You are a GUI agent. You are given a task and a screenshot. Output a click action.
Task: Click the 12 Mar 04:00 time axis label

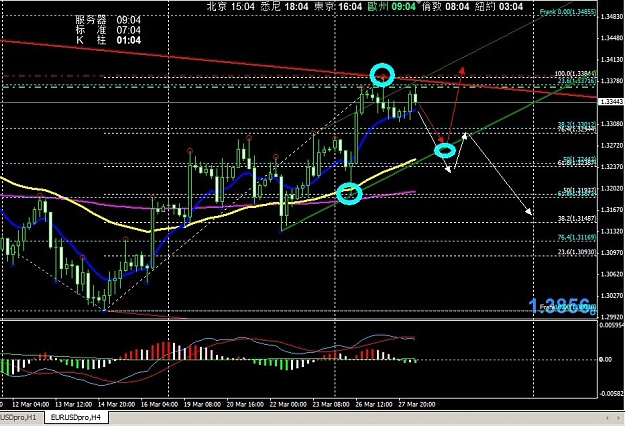31,404
